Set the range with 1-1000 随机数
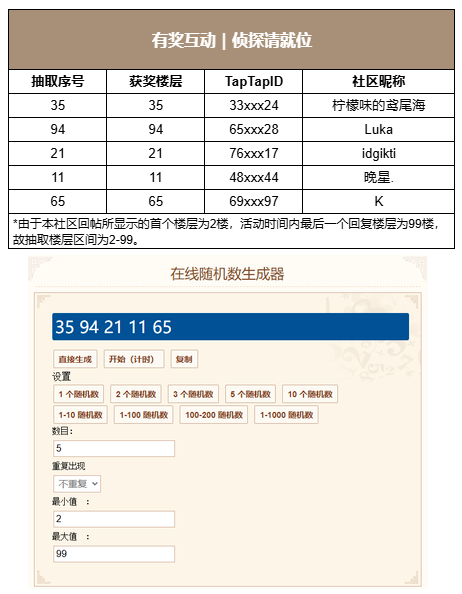 click(286, 415)
